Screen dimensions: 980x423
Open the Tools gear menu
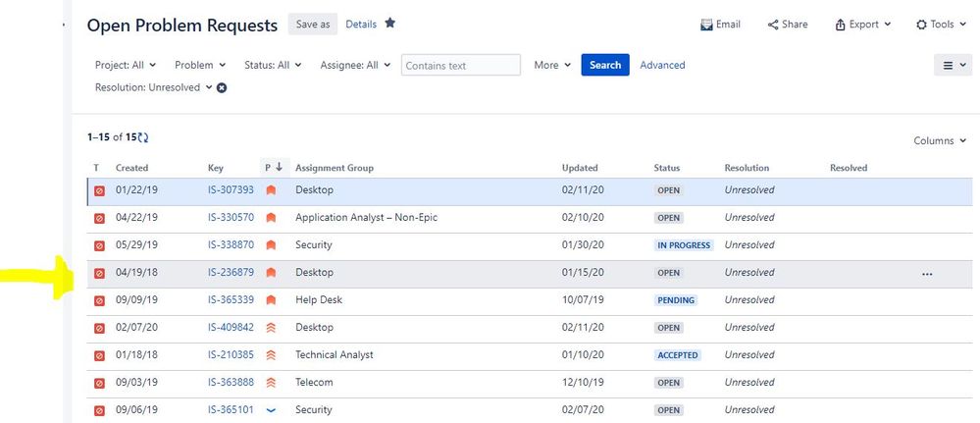[940, 25]
